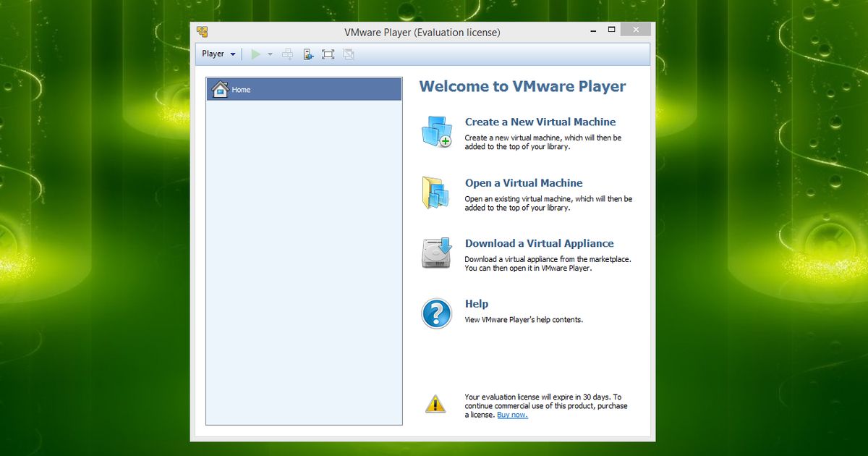Click the Home house icon
868x456 pixels.
coord(220,89)
